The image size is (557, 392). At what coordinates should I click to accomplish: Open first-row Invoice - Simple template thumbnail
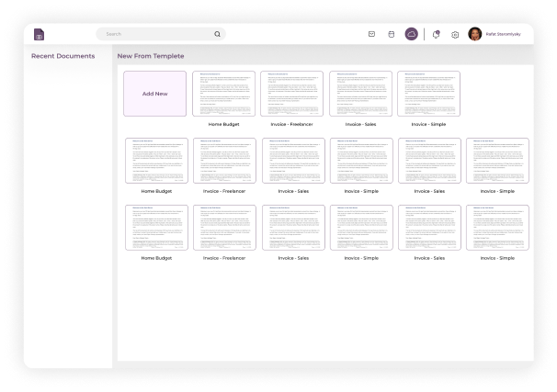click(428, 94)
